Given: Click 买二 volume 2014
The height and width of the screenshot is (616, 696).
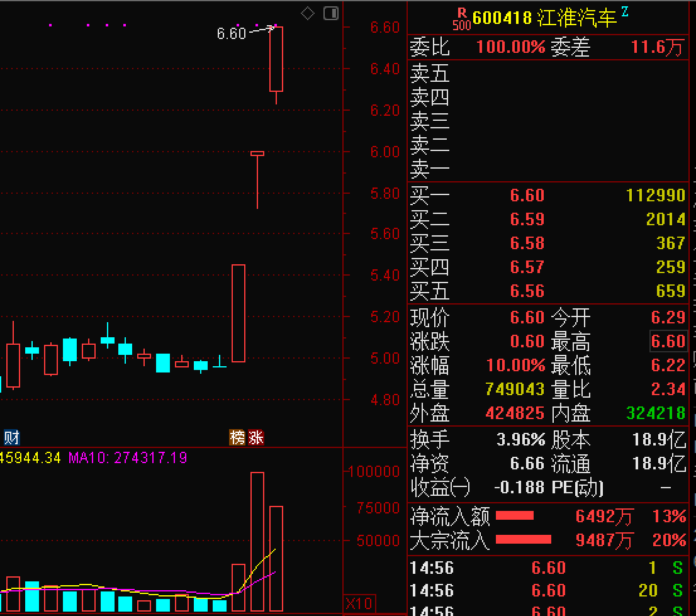Looking at the screenshot, I should coord(666,219).
